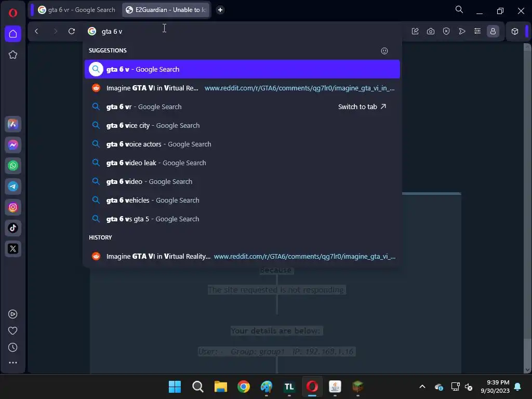Open Telegram in sidebar
Image resolution: width=532 pixels, height=399 pixels.
pos(13,187)
